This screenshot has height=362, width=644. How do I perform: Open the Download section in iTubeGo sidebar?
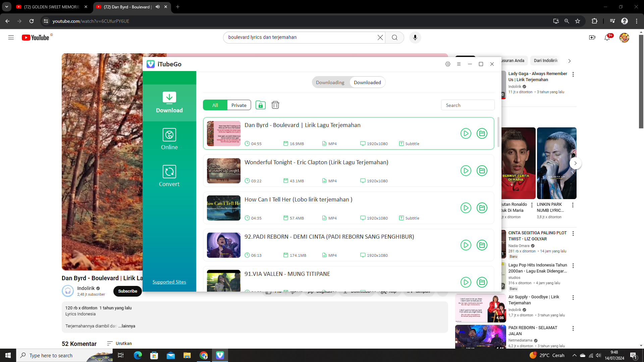point(169,103)
